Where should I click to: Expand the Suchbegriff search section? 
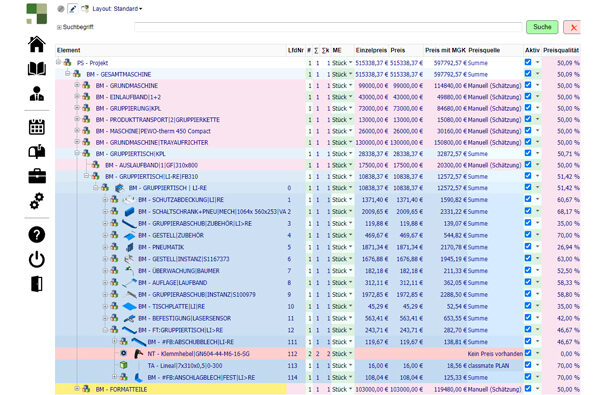59,27
